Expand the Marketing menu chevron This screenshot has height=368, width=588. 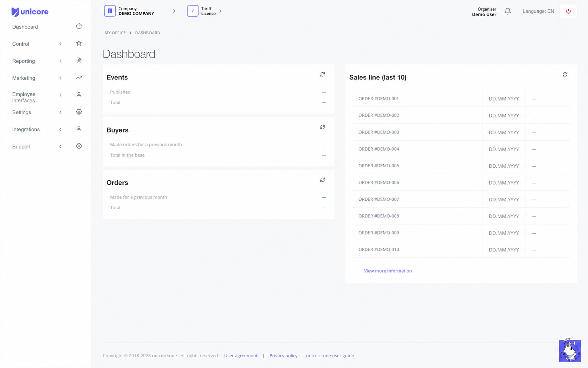[60, 78]
